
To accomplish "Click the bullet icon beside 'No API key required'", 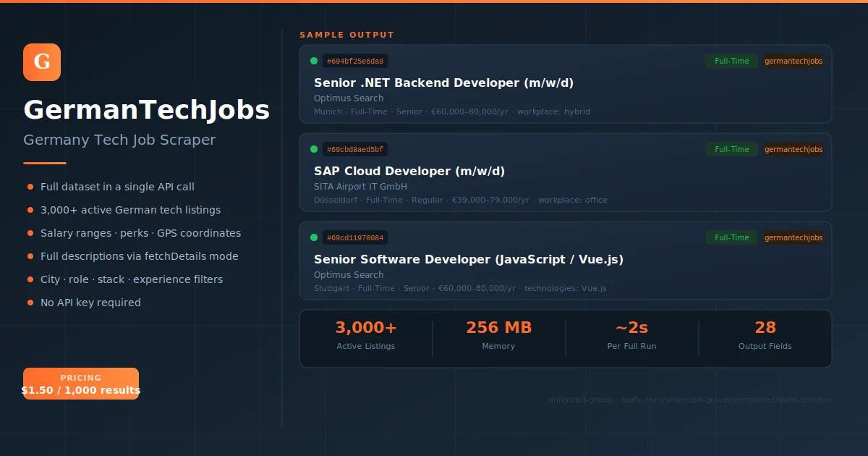I will coord(30,303).
